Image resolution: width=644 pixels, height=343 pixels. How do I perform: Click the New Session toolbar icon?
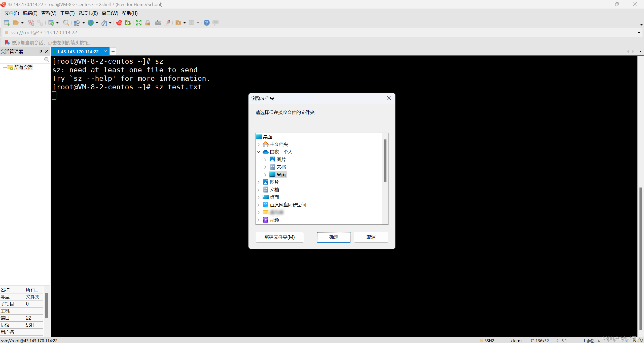(x=7, y=23)
